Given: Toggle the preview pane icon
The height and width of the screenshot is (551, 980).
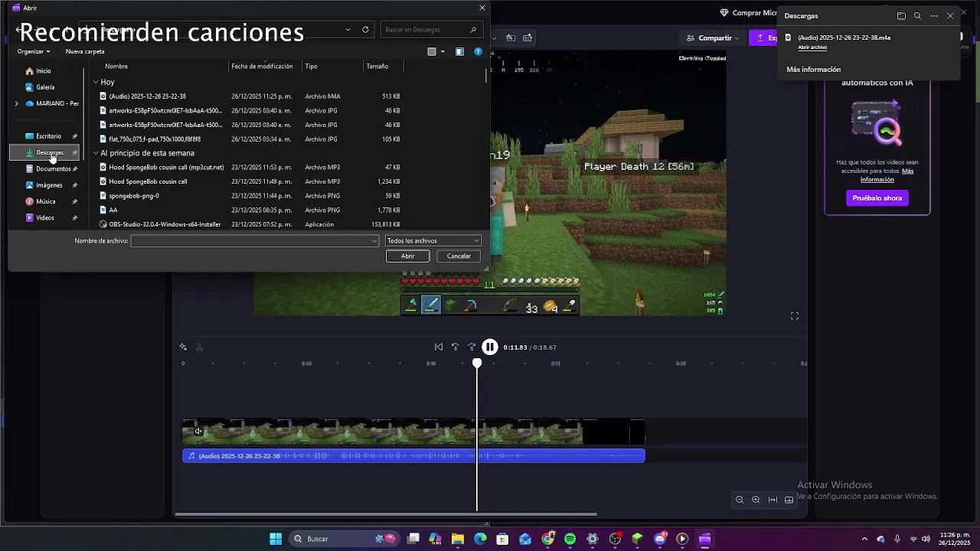Looking at the screenshot, I should click(459, 52).
